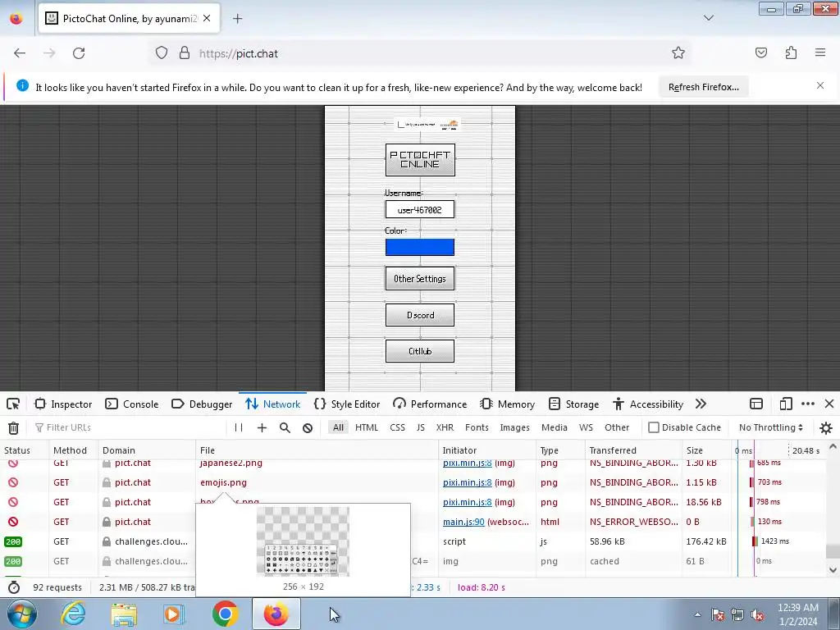Filter requests by Fonts
840x630 pixels.
tap(477, 427)
